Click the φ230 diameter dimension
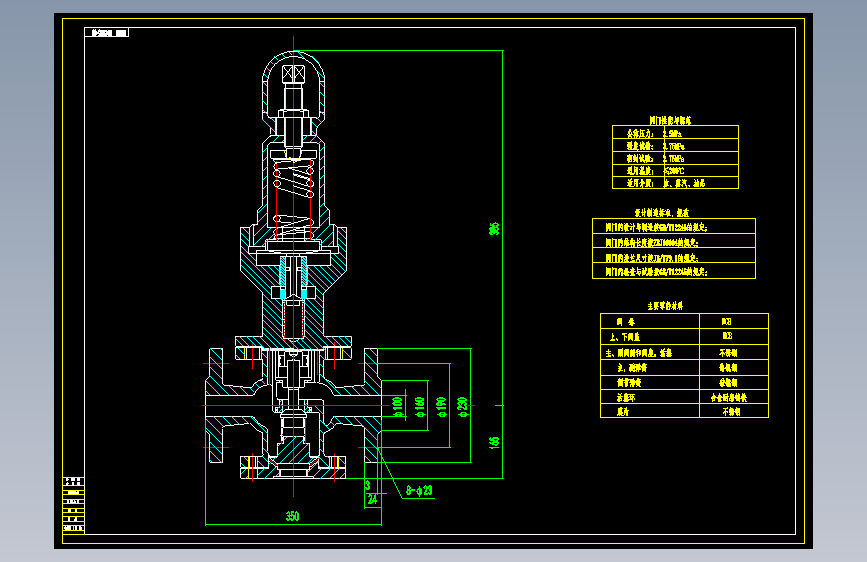 coord(463,407)
